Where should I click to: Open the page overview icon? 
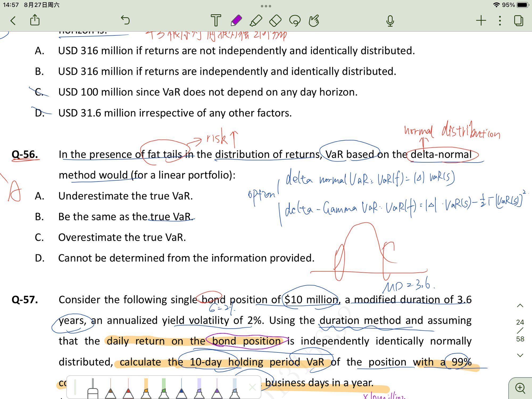tap(518, 20)
